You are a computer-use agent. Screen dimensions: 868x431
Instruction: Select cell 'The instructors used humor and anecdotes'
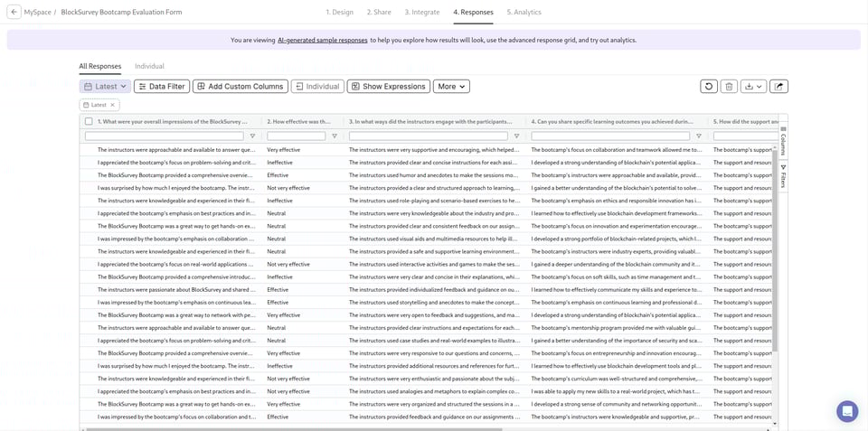pyautogui.click(x=435, y=175)
